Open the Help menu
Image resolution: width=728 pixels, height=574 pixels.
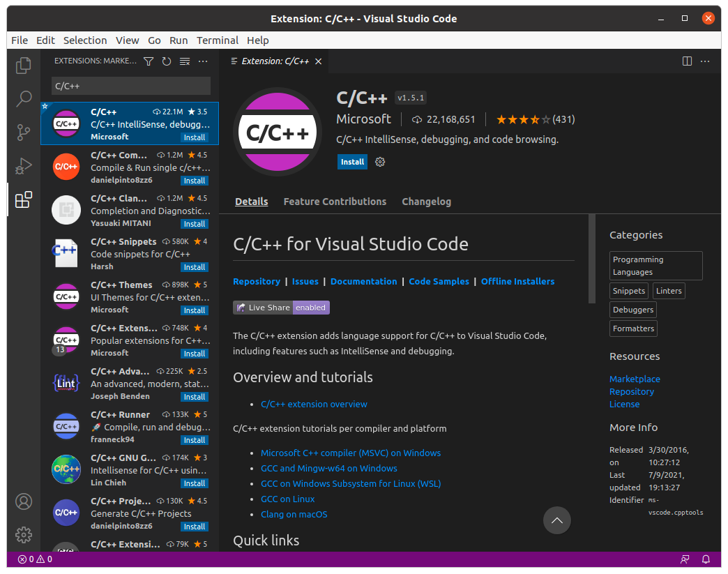click(x=258, y=40)
